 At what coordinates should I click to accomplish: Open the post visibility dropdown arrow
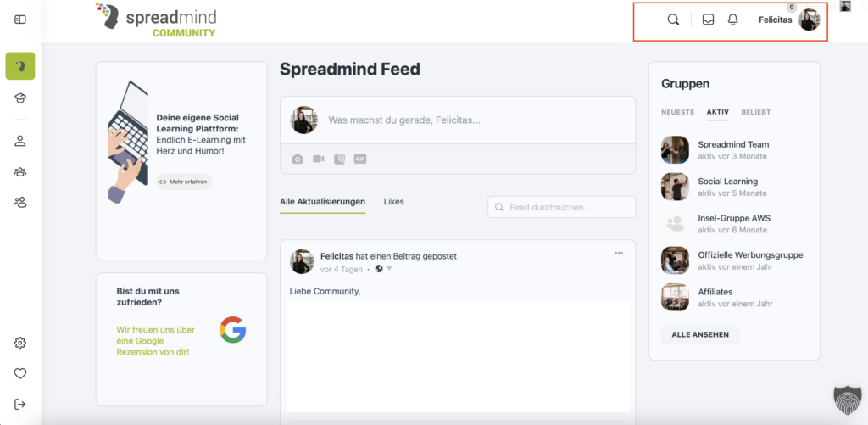pos(389,269)
